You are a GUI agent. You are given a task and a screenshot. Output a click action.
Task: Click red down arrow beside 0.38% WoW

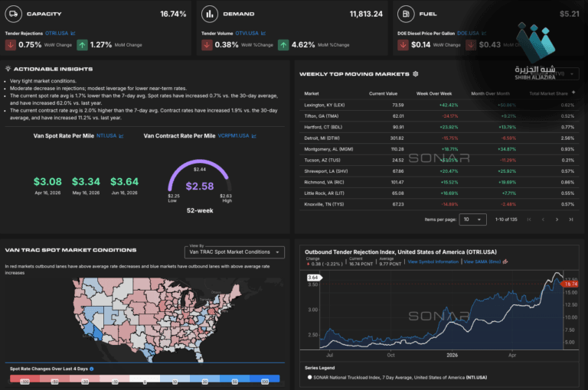click(x=207, y=45)
